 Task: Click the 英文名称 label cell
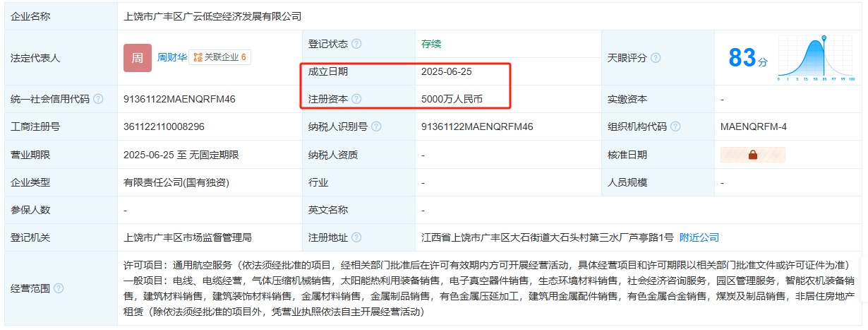pyautogui.click(x=358, y=210)
